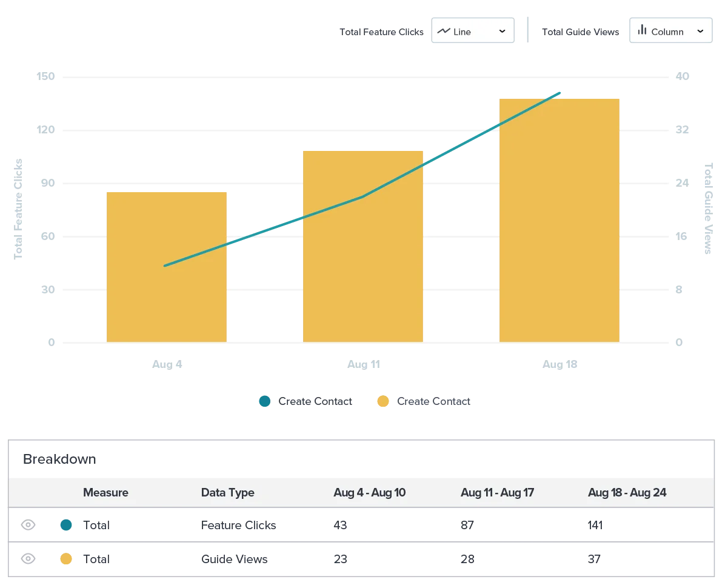Click the teal color swatch in table row
The height and width of the screenshot is (588, 728).
tap(65, 526)
